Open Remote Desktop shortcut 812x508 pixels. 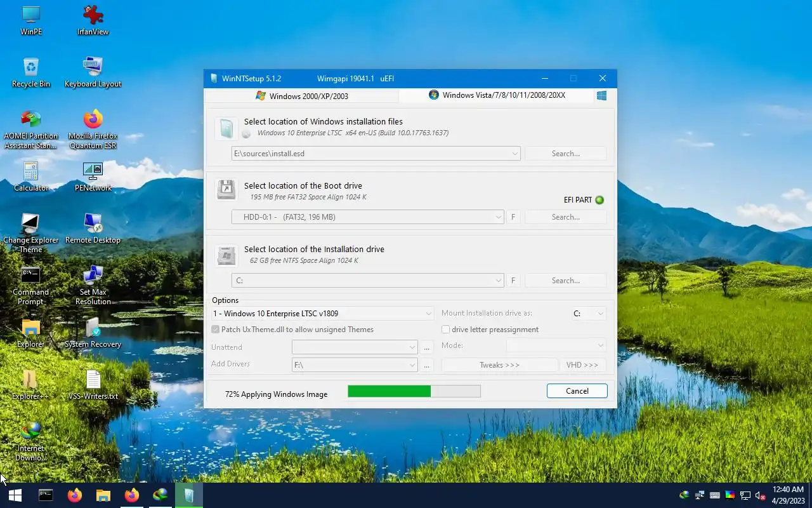[93, 229]
